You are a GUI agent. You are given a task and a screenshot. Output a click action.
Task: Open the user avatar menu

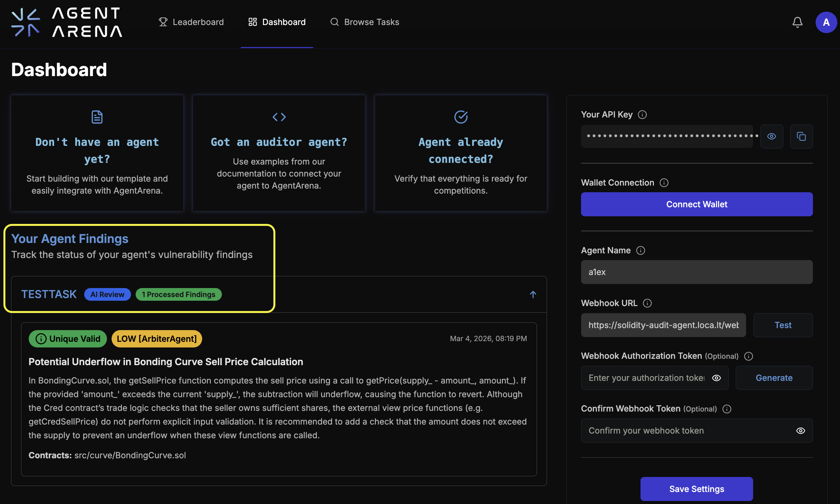(x=826, y=22)
